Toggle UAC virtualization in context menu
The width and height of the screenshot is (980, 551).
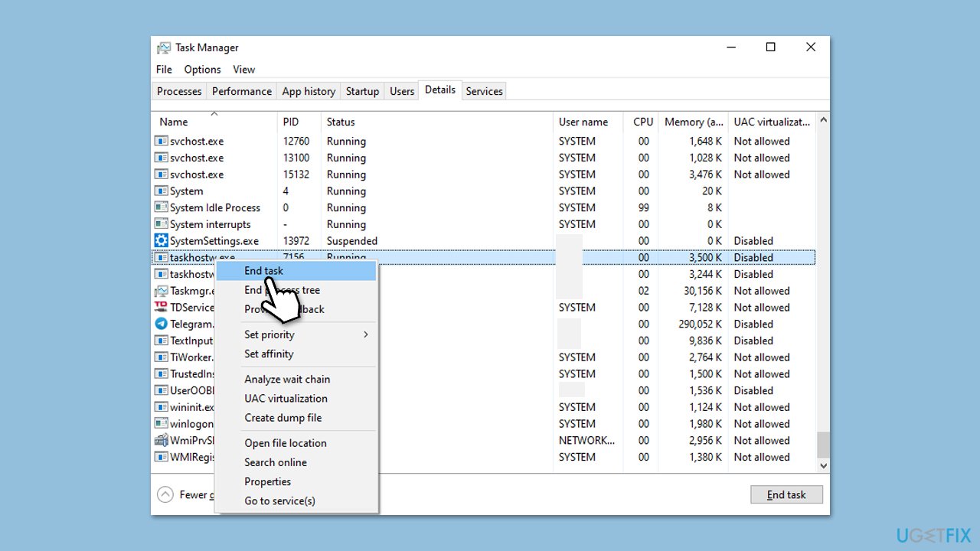click(x=286, y=399)
